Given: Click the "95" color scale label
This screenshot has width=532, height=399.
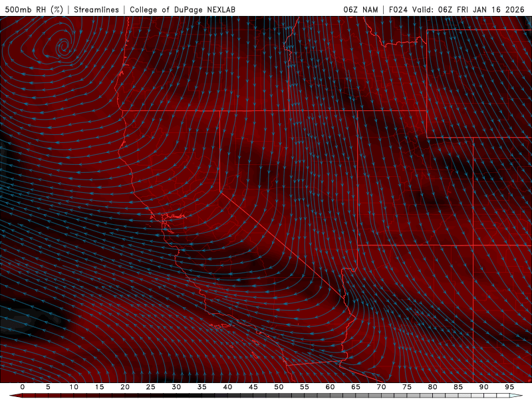Looking at the screenshot, I should [509, 387].
